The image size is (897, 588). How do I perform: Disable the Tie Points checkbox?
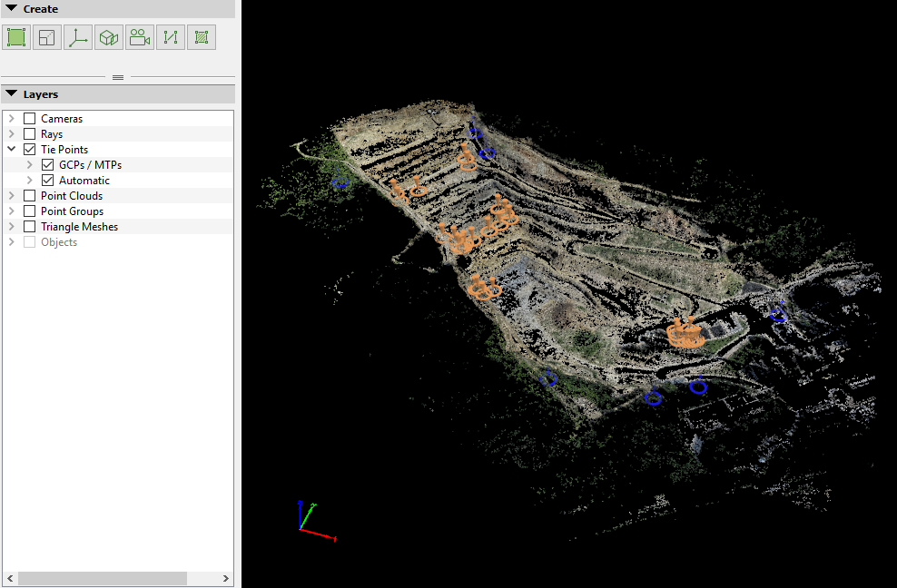pos(29,149)
